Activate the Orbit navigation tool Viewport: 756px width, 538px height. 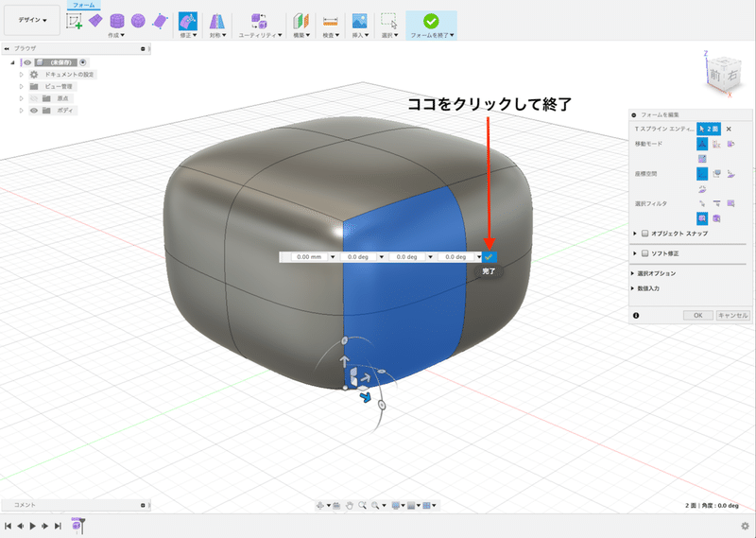click(x=320, y=505)
